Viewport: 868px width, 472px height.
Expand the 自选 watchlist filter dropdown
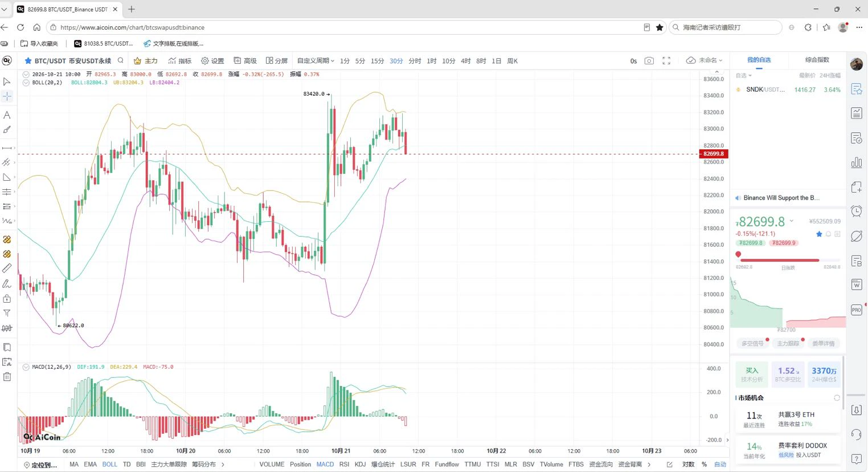[744, 75]
